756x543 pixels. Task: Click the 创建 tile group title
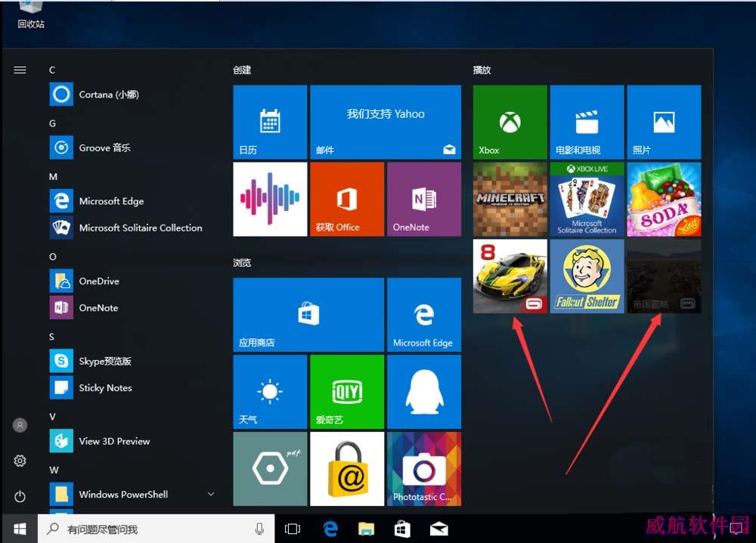[242, 70]
